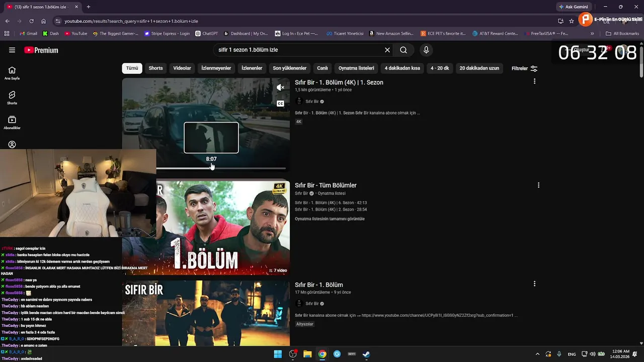Viewport: 644px width, 362px height.
Task: Select the Videolar filter chip
Action: 182,68
